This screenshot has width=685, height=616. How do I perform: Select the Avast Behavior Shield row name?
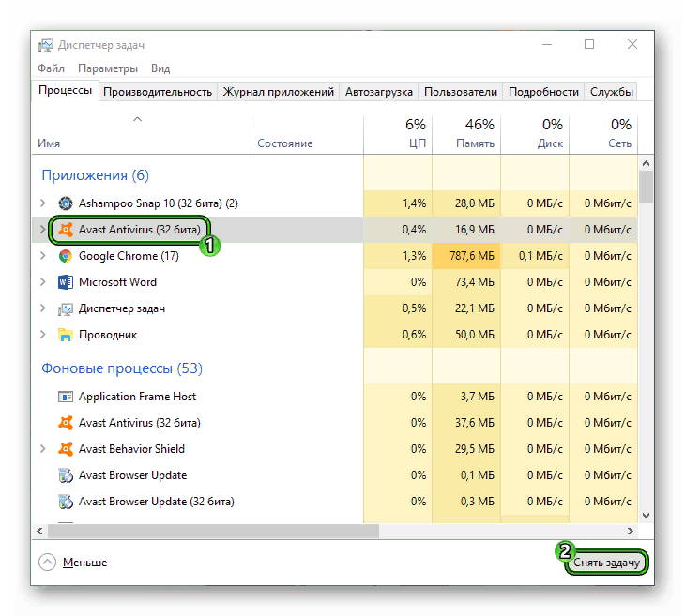point(131,449)
